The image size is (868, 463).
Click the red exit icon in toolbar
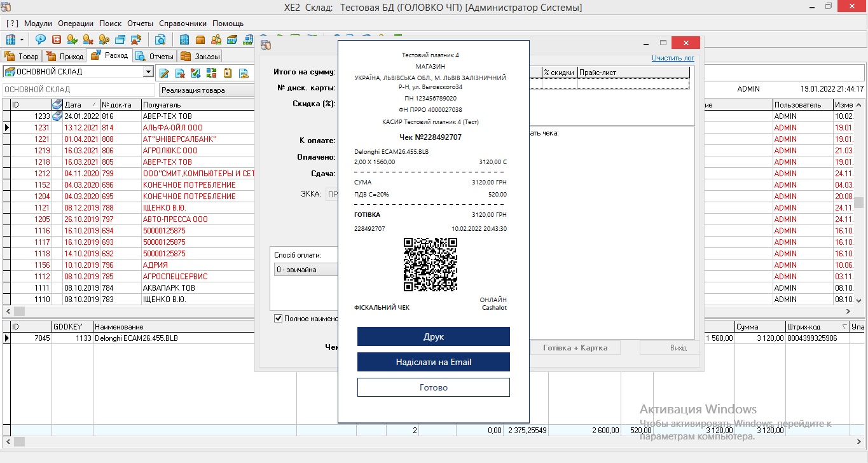coord(56,39)
